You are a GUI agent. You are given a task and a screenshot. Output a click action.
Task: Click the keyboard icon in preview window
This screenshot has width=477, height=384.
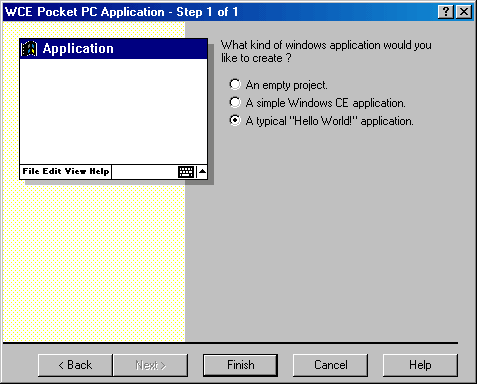(186, 172)
